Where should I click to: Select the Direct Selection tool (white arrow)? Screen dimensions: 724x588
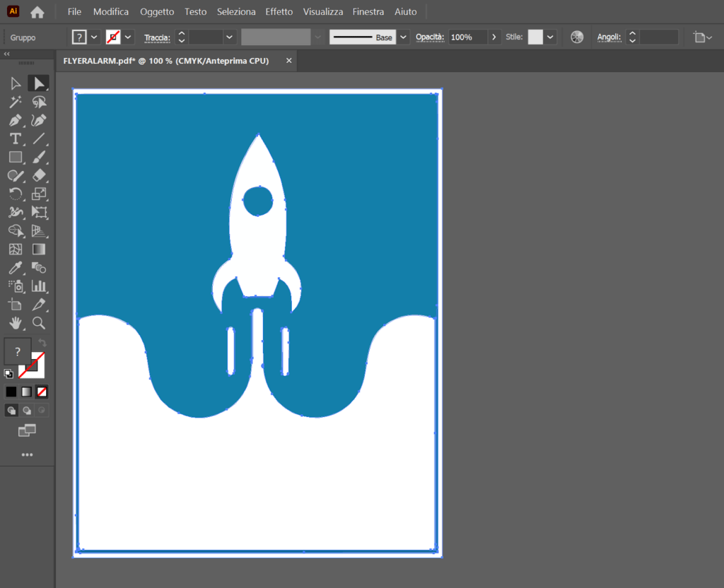[38, 84]
